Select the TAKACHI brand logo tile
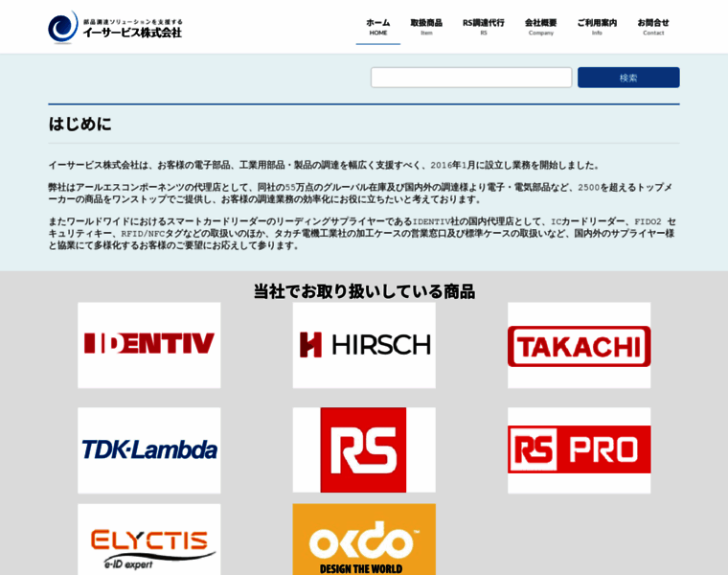Viewport: 728px width, 575px height. click(x=579, y=345)
